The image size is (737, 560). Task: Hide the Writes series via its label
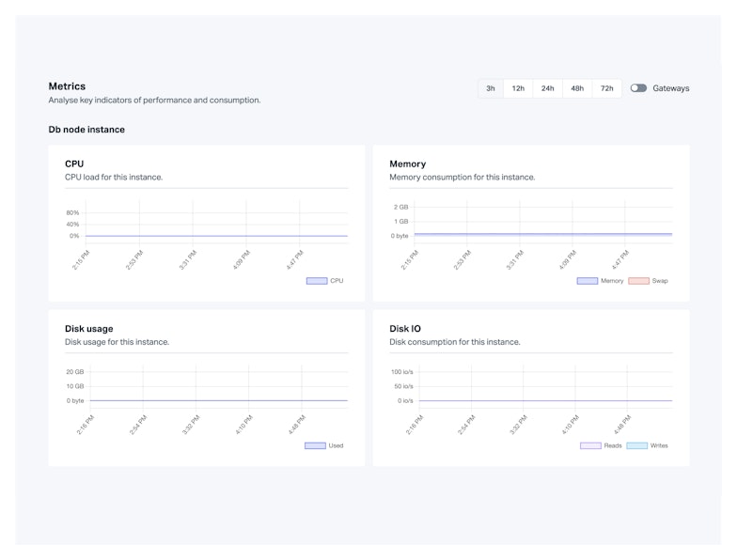[x=659, y=445]
